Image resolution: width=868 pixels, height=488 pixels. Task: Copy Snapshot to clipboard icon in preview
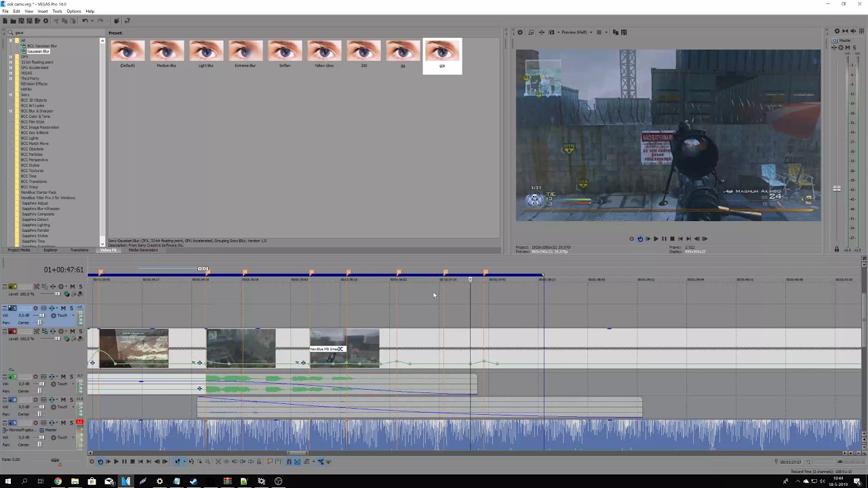[616, 32]
